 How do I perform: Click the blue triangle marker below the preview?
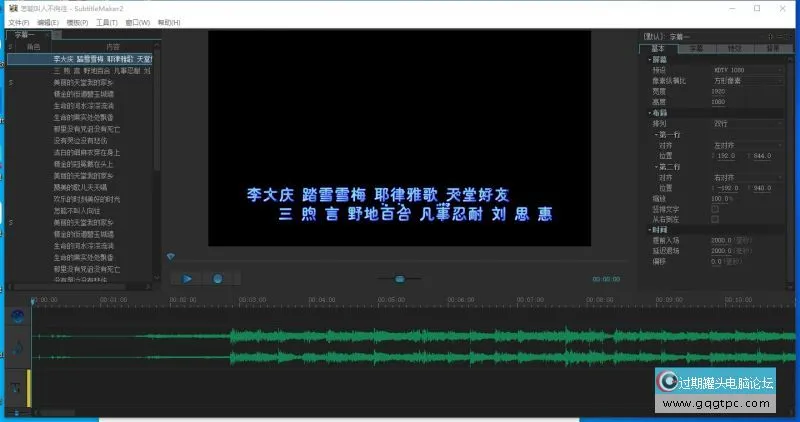click(171, 257)
